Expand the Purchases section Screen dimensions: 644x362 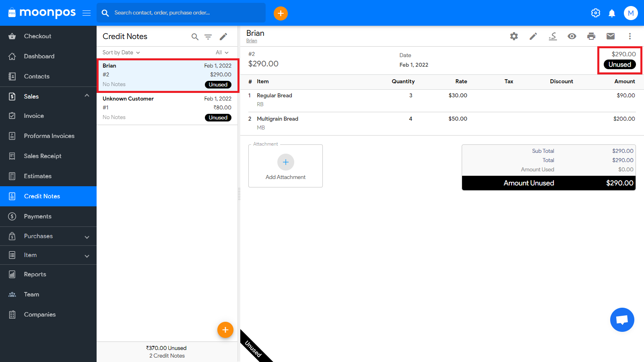(48, 236)
